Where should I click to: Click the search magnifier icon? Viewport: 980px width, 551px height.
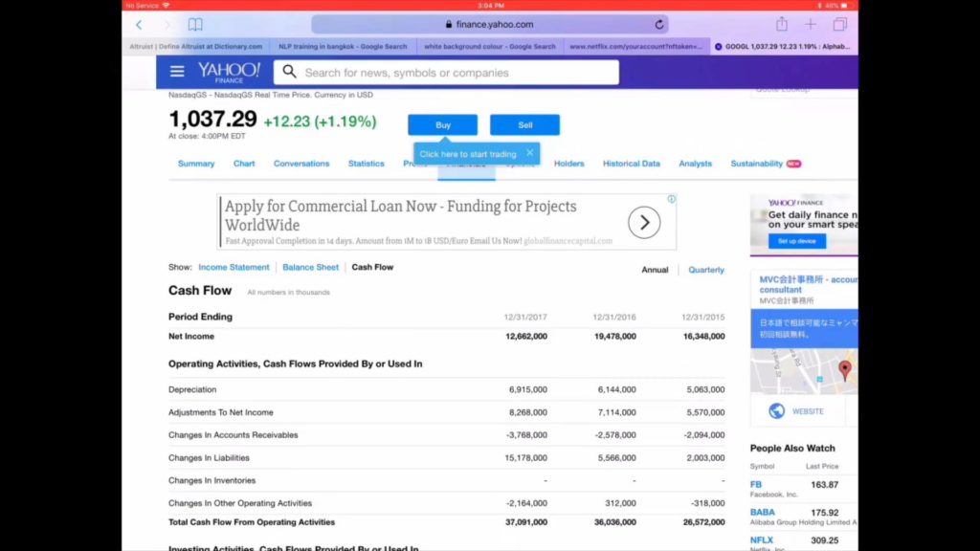point(289,72)
